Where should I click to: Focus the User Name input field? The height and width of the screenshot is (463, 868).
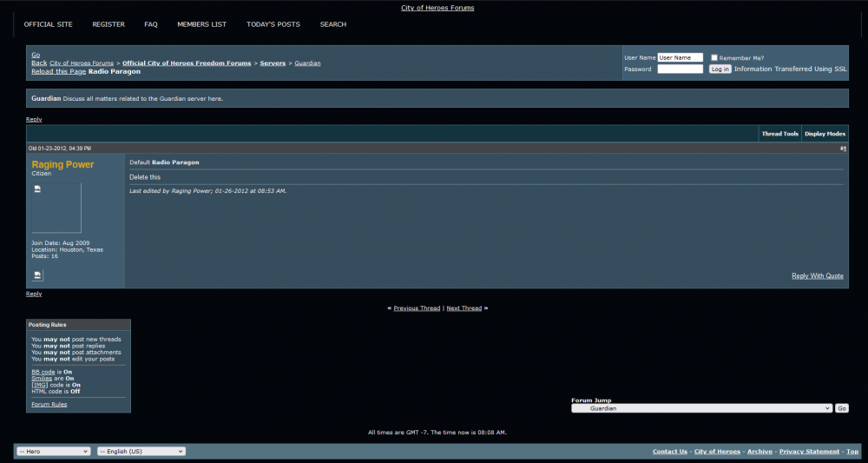(x=680, y=57)
